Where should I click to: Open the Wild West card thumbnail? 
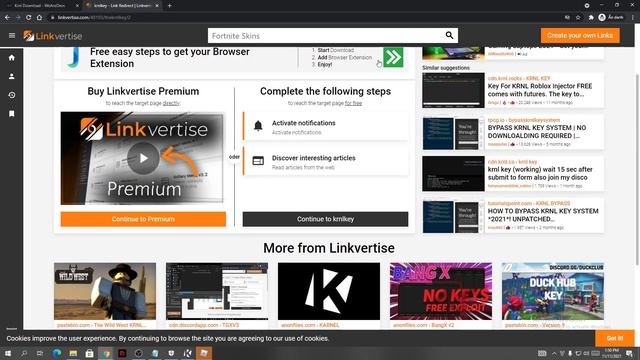(x=105, y=291)
